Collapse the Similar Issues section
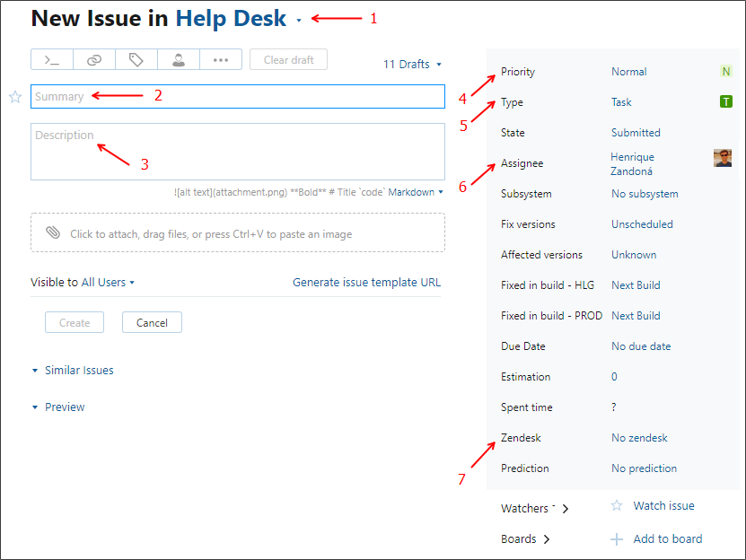 tap(73, 370)
